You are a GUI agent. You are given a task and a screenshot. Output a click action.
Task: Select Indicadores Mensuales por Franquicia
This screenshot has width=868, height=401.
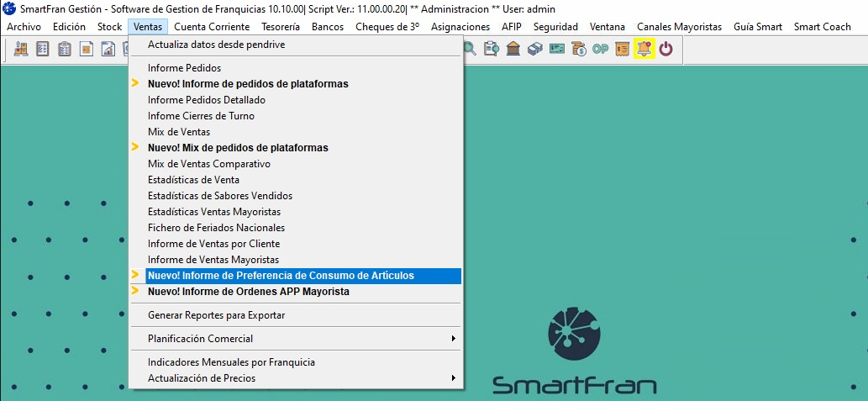[x=296, y=362]
